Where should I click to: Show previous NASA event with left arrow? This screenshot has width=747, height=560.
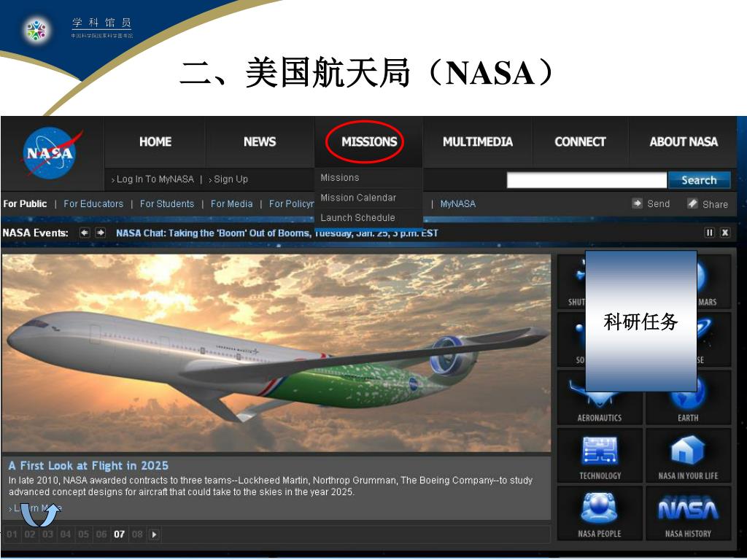(85, 233)
